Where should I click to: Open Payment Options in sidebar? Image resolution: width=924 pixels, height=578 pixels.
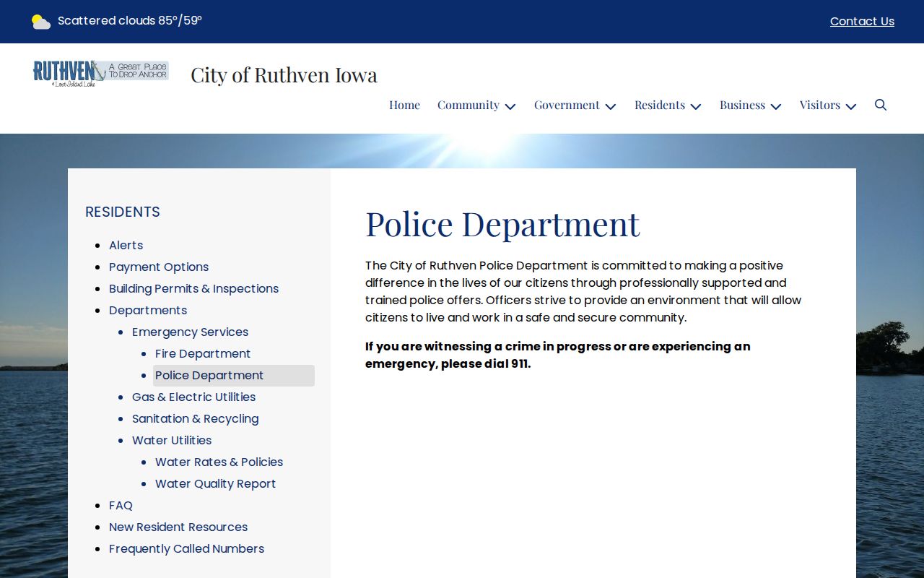(159, 267)
